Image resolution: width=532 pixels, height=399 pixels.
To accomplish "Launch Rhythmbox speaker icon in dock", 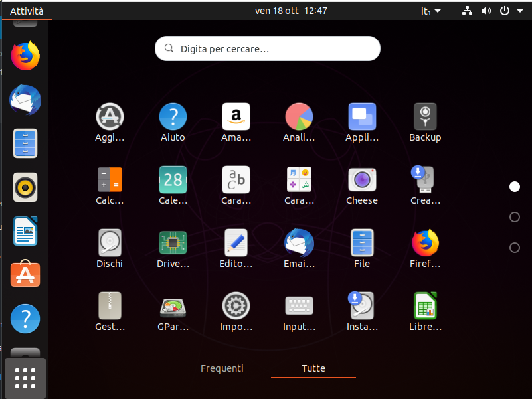I will [25, 187].
